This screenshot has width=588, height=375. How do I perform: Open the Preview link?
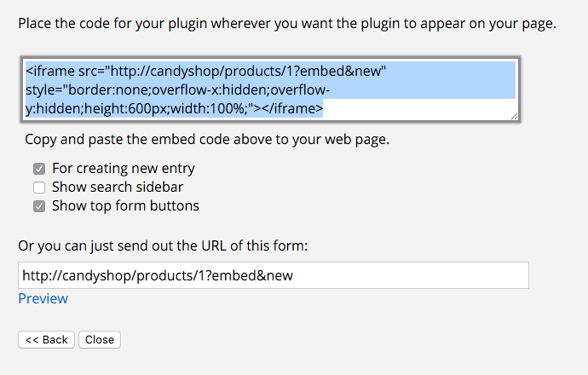point(43,298)
